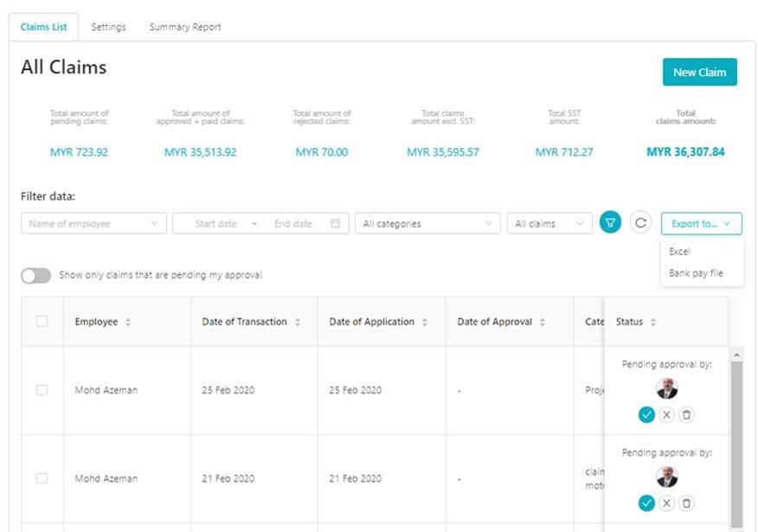Screen dimensions: 758x532
Task: Check the select-all checkbox in table header
Action: pyautogui.click(x=42, y=322)
